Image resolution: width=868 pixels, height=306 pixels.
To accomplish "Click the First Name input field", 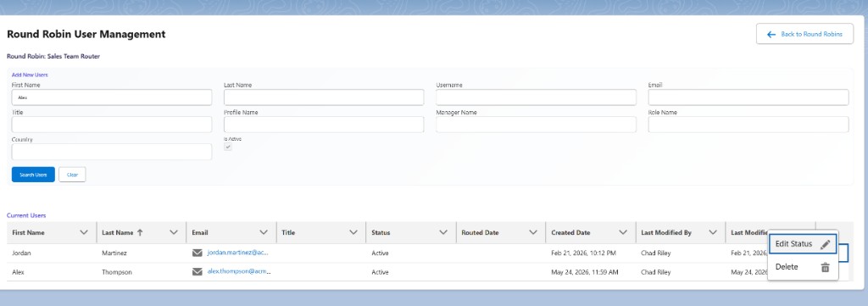I will click(112, 97).
